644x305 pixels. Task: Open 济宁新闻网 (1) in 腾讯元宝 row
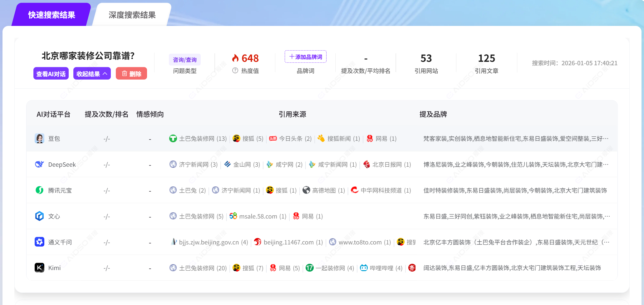(x=236, y=190)
